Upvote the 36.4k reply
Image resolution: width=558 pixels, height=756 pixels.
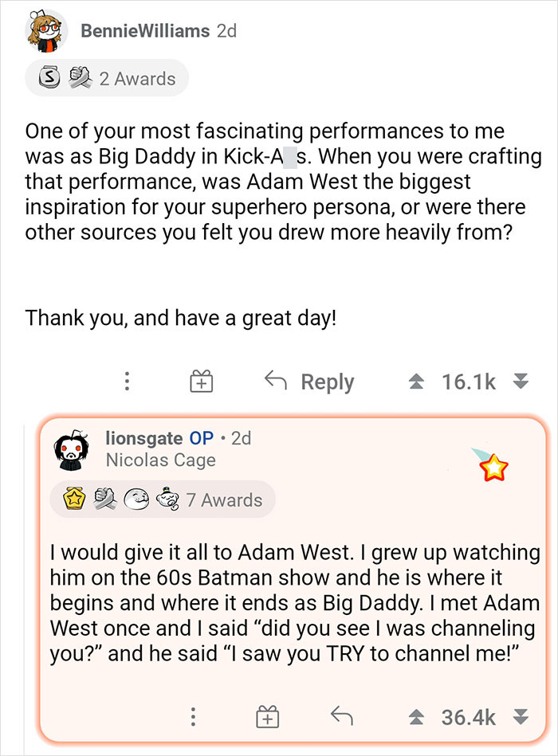tap(417, 717)
